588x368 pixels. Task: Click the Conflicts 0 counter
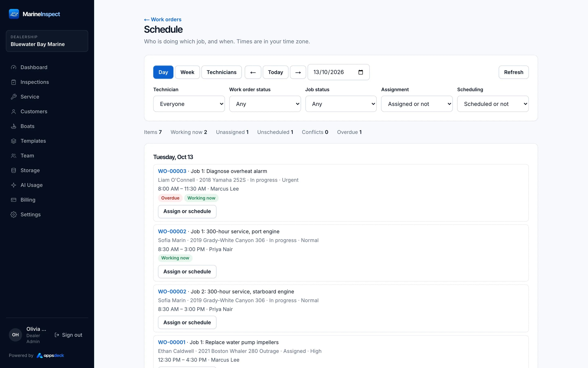click(315, 132)
